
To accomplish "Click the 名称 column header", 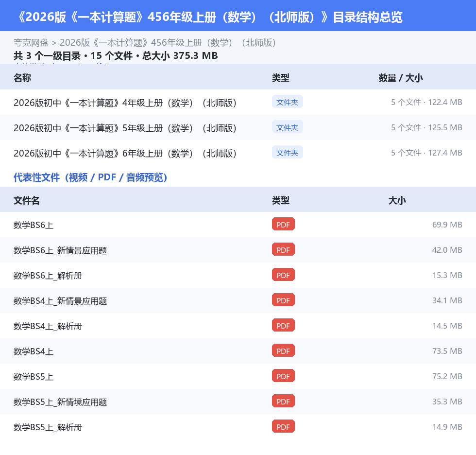I will [22, 78].
